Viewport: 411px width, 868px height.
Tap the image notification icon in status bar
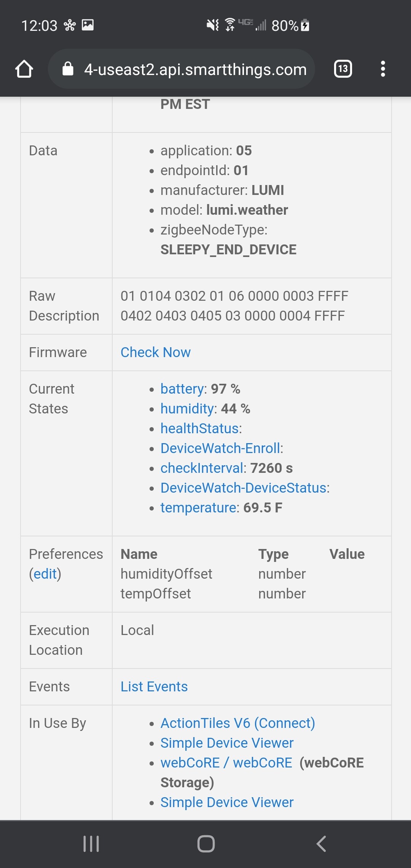point(88,25)
